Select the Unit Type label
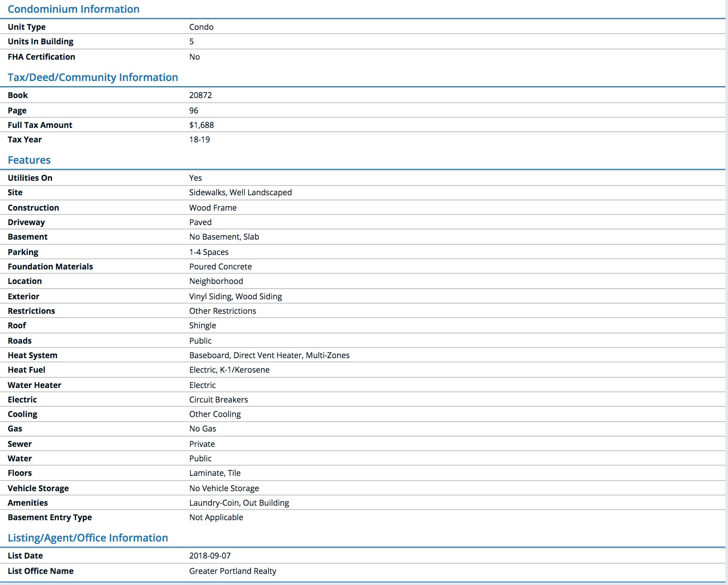The width and height of the screenshot is (728, 585). pyautogui.click(x=26, y=27)
